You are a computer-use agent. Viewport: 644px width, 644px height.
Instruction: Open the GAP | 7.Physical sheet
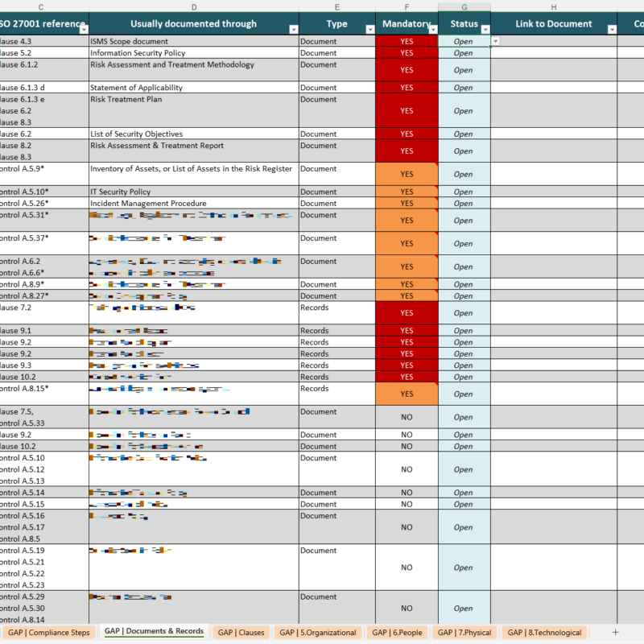click(464, 633)
